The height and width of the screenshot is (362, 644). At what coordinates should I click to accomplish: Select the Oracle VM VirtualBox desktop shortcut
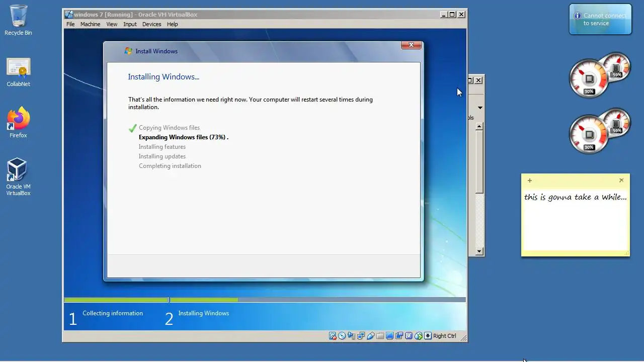[x=18, y=176]
